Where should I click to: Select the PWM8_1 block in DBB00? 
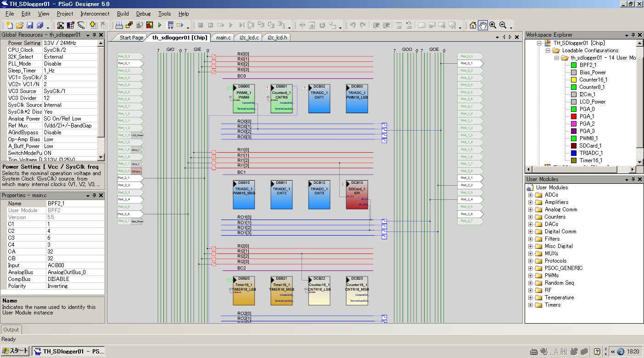click(243, 98)
